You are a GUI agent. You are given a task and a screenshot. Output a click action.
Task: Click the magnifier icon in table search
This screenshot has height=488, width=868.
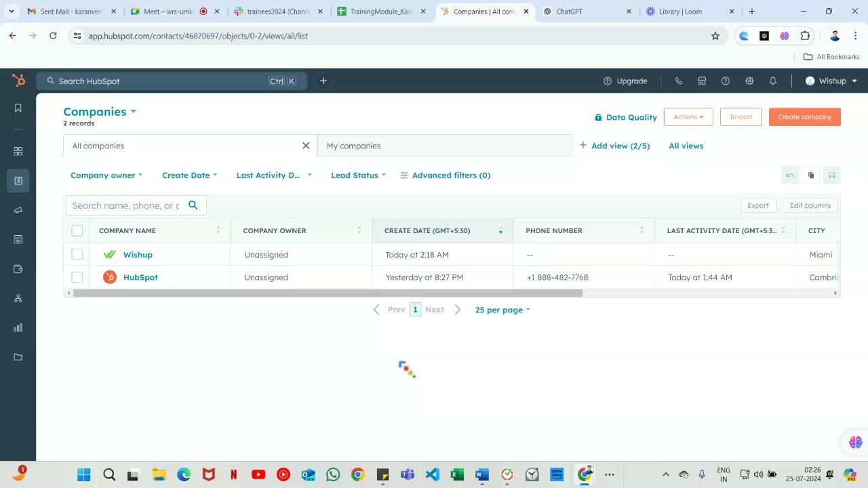(x=193, y=205)
